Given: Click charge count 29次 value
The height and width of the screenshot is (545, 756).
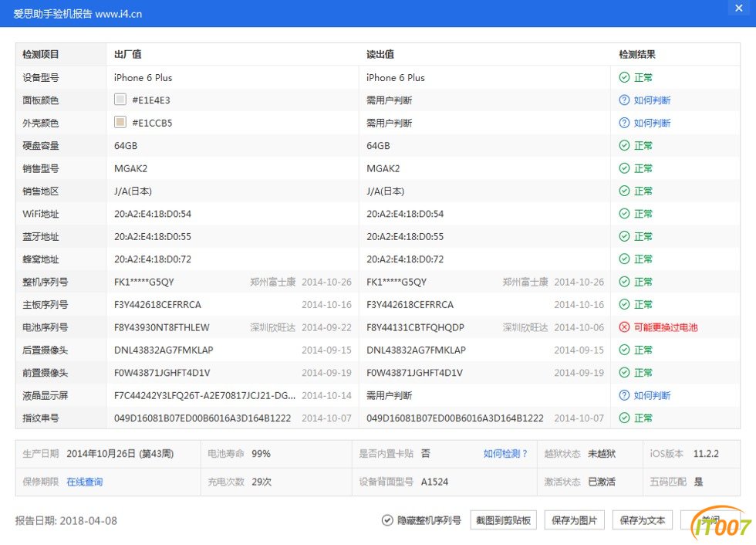Looking at the screenshot, I should pyautogui.click(x=262, y=482).
